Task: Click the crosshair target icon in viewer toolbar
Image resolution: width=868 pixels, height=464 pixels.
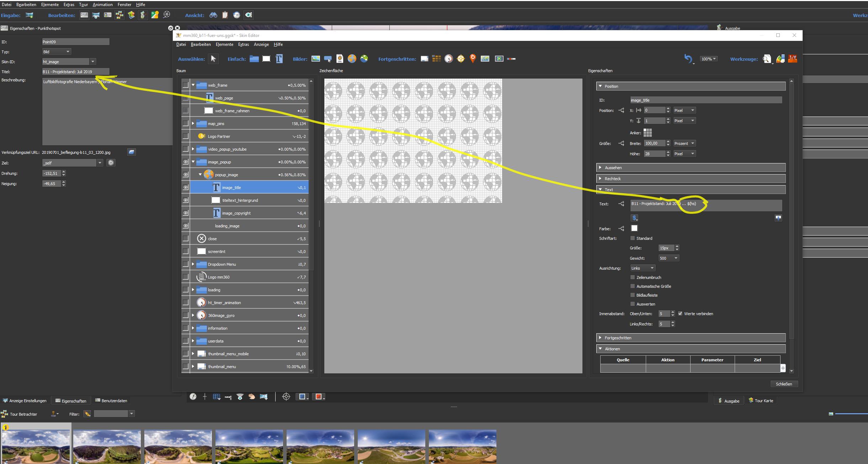Action: [x=286, y=396]
